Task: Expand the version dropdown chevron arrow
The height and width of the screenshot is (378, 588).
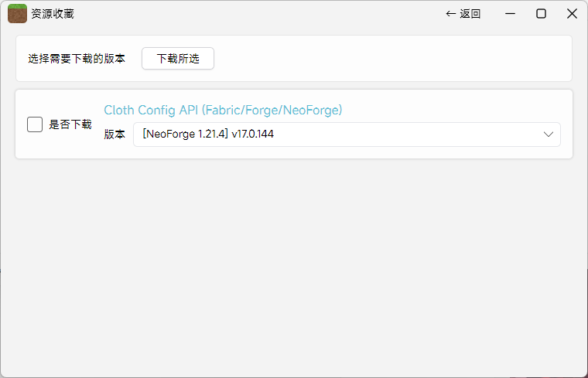Action: (549, 135)
